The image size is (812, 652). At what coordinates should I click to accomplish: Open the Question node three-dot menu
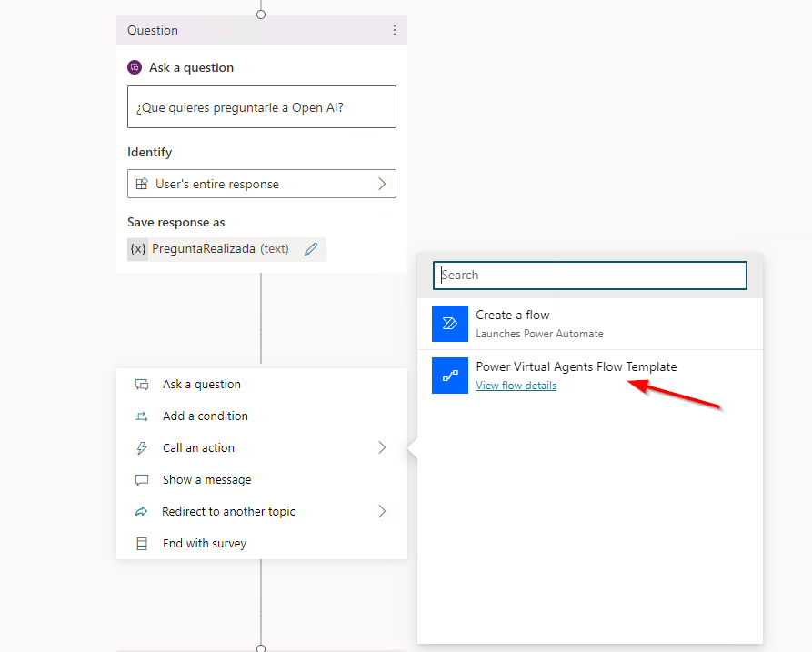pyautogui.click(x=395, y=30)
